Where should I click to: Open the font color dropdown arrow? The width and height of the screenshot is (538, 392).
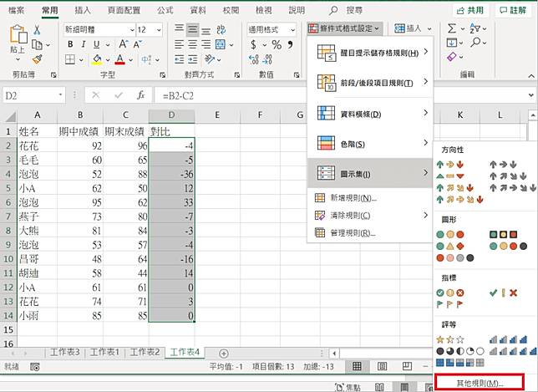pos(130,60)
